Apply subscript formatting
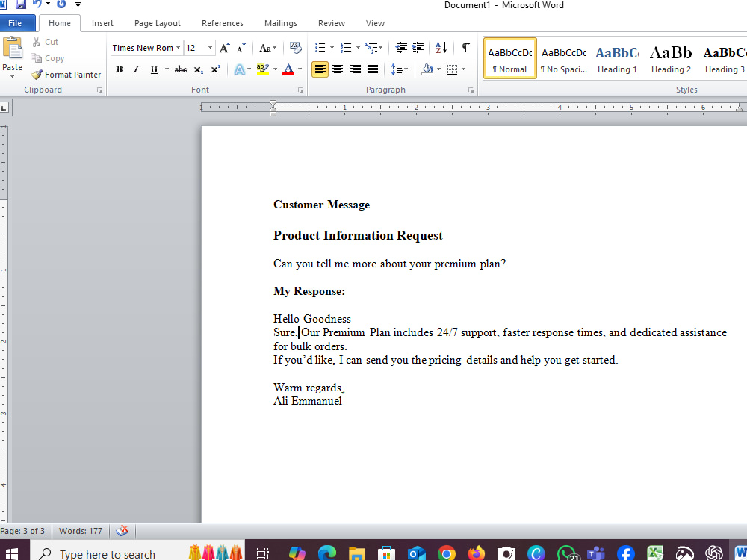747x560 pixels. click(x=198, y=70)
